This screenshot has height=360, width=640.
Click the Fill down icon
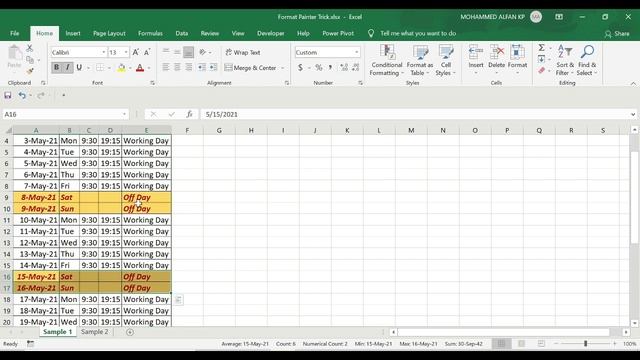click(x=542, y=59)
